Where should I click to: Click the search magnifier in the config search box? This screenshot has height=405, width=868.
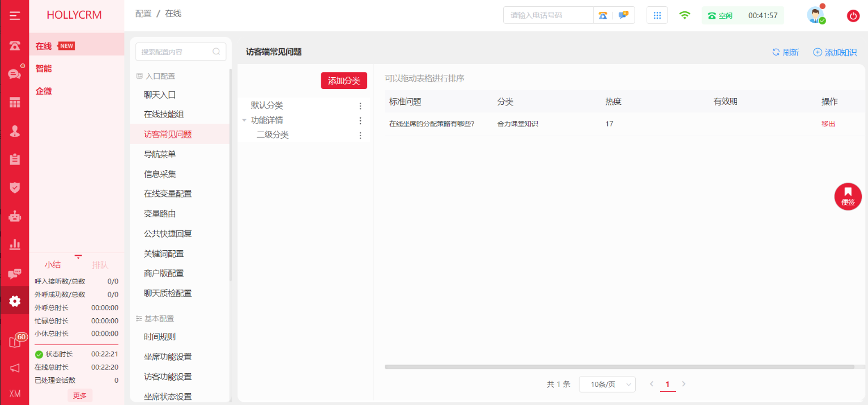pos(216,52)
